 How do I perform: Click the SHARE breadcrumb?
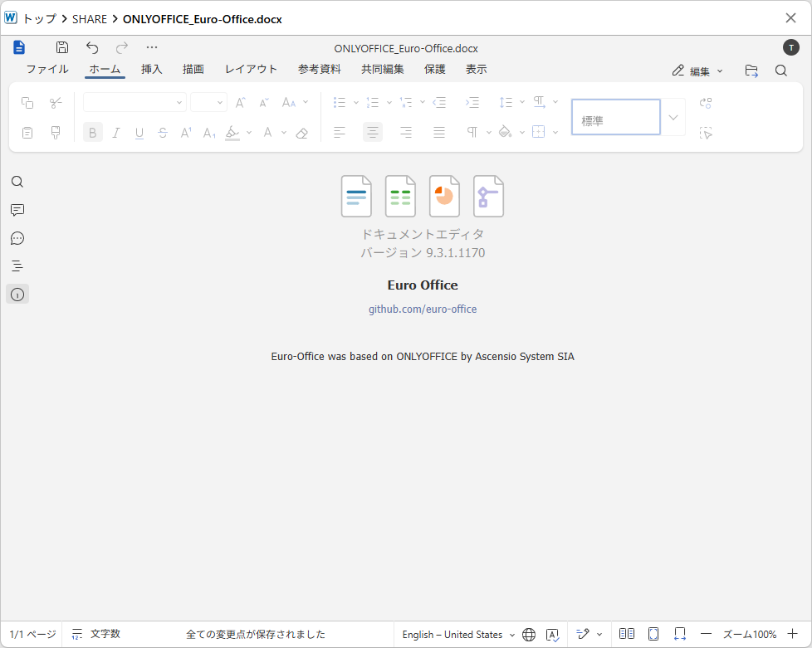[x=90, y=19]
